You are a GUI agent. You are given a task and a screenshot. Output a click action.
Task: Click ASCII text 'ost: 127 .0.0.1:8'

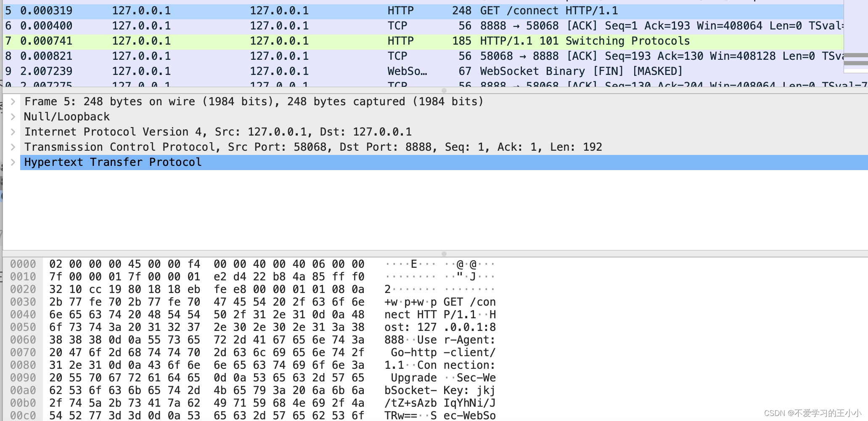click(x=440, y=328)
